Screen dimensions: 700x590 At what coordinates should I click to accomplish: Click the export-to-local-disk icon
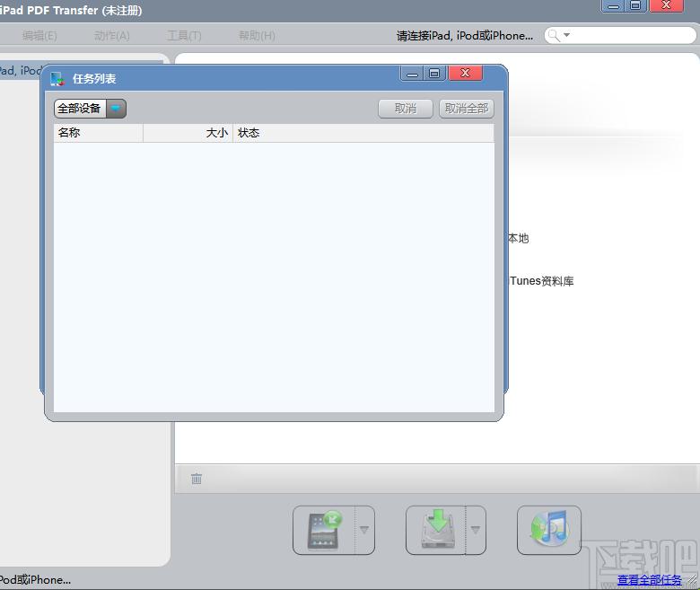436,530
